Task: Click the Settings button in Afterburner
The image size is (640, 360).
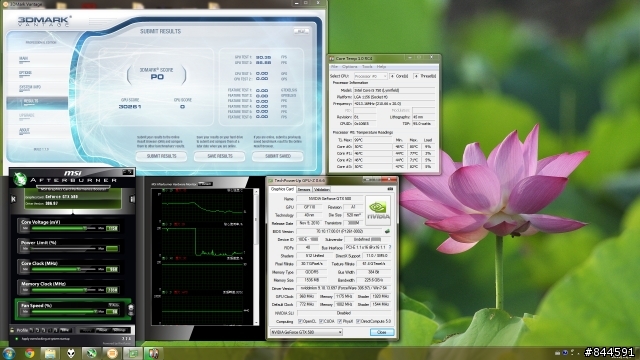Action: (x=119, y=330)
